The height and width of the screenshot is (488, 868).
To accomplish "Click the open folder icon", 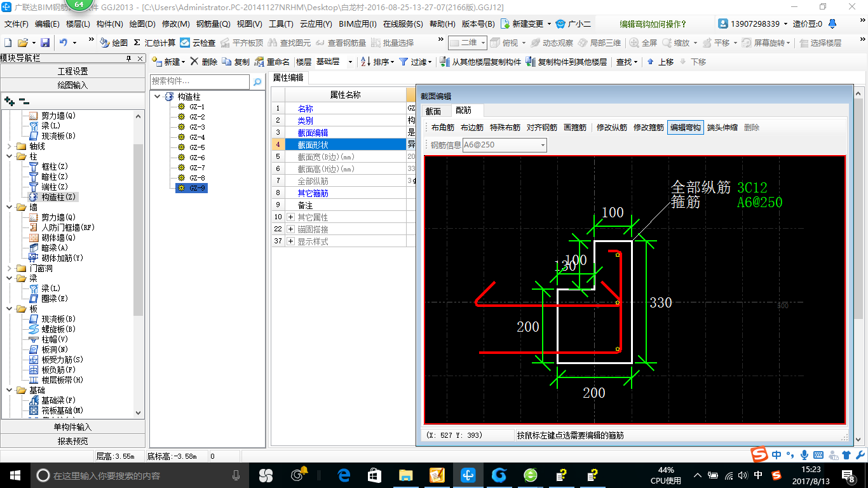I will pos(22,43).
